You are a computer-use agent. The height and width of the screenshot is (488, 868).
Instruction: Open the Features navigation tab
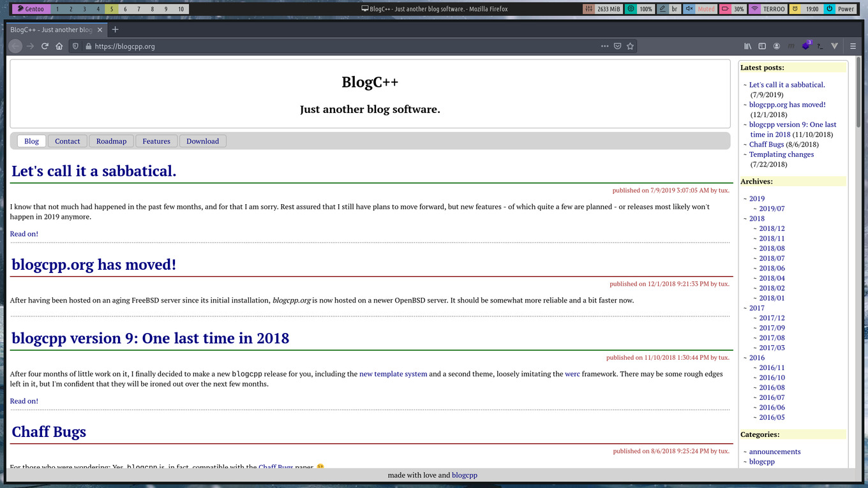(x=156, y=141)
